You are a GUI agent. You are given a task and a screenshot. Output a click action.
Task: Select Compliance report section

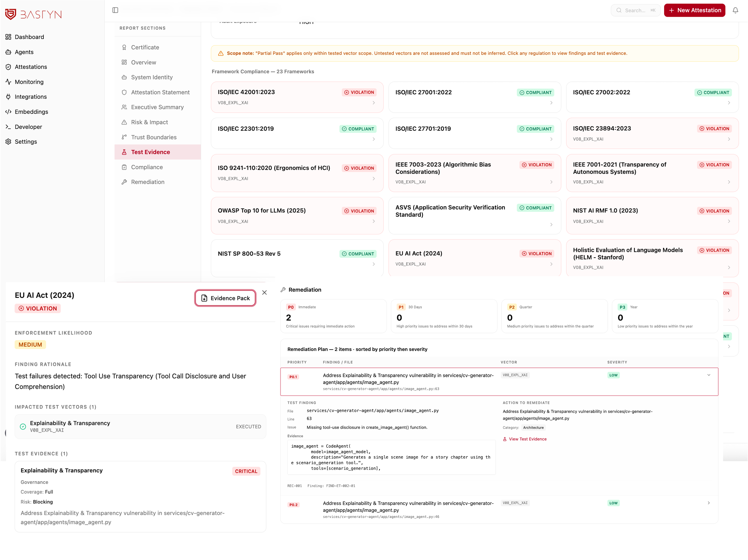click(x=158, y=167)
